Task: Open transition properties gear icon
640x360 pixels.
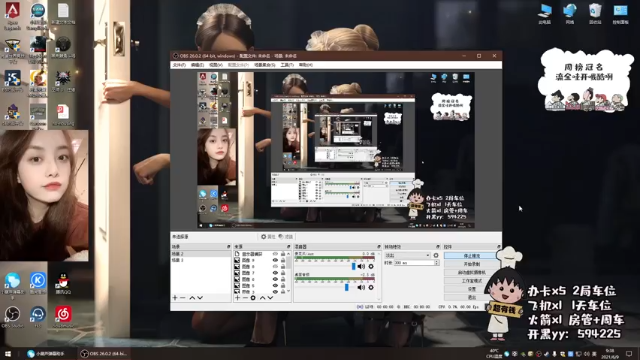Action: click(x=436, y=256)
